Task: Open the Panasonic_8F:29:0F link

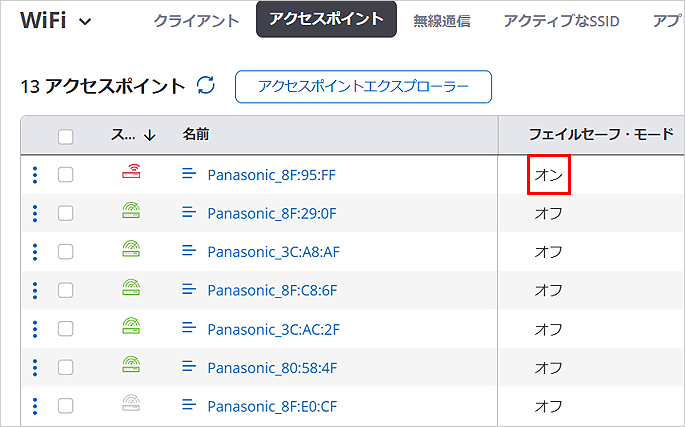Action: point(272,214)
